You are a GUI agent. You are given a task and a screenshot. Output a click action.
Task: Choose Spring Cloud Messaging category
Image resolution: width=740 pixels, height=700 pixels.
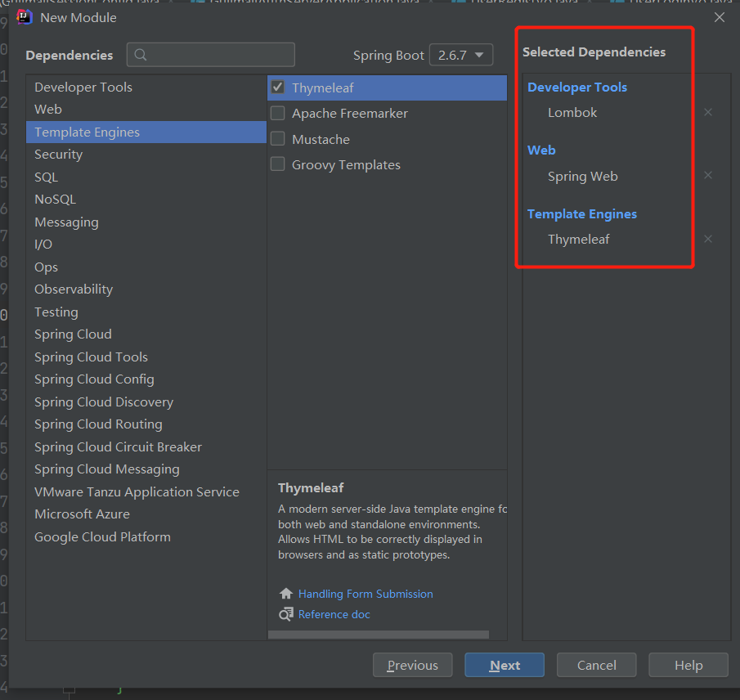(x=146, y=469)
